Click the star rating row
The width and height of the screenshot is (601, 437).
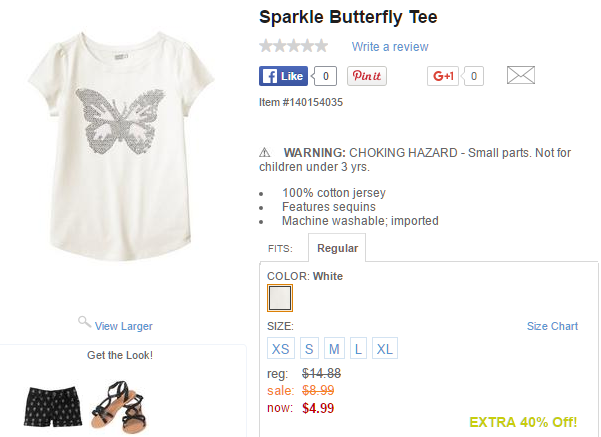tap(293, 46)
